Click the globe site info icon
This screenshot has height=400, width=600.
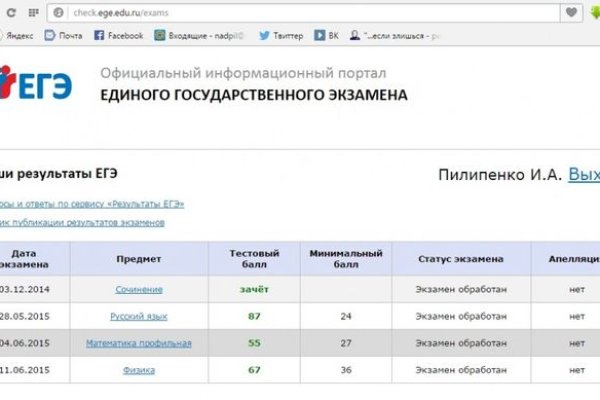click(x=58, y=12)
